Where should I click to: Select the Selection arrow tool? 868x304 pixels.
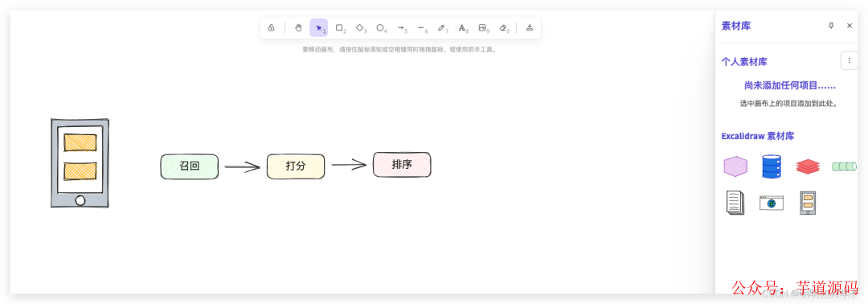point(319,27)
